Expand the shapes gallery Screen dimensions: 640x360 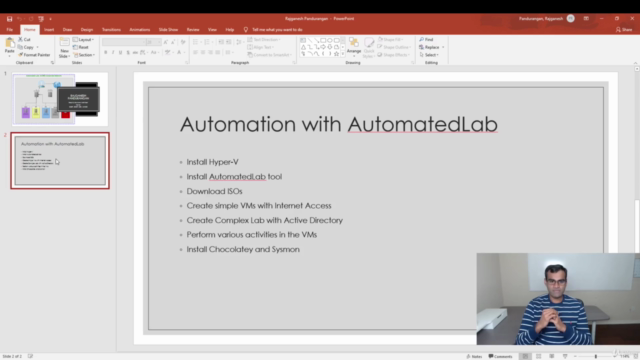343,54
